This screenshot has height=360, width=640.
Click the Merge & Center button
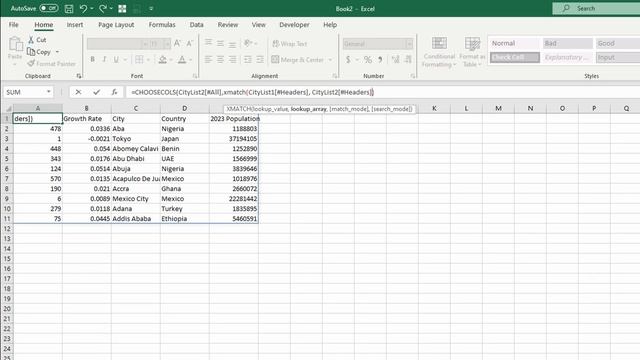coord(298,60)
